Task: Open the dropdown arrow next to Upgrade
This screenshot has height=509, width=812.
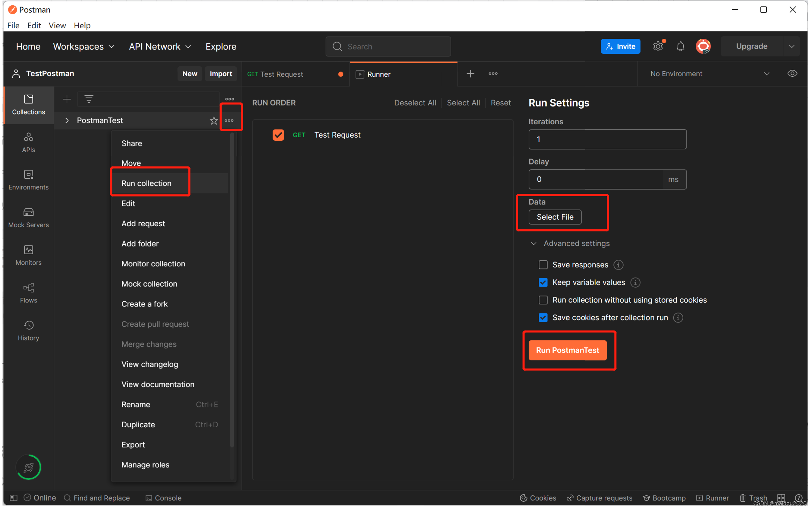Action: 792,46
